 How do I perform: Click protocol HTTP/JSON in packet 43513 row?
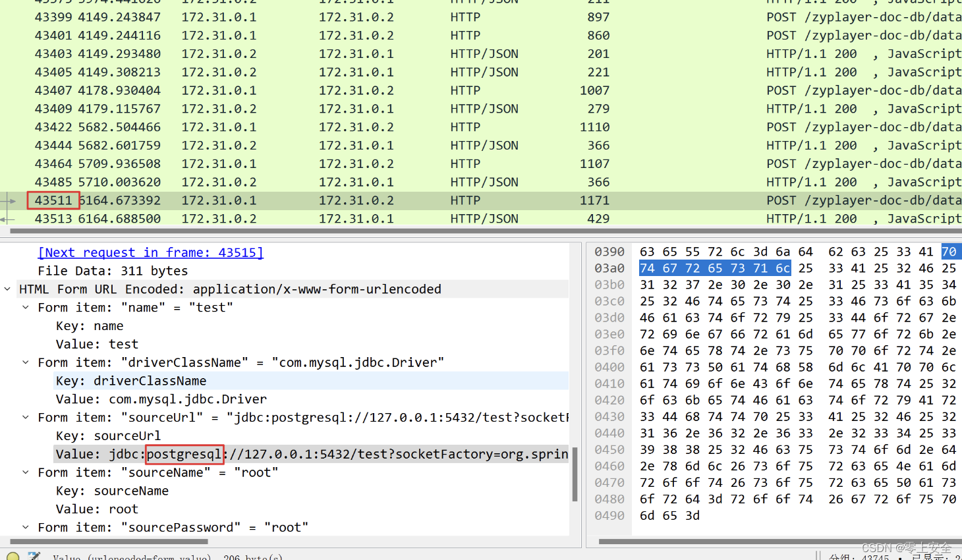[x=484, y=219]
